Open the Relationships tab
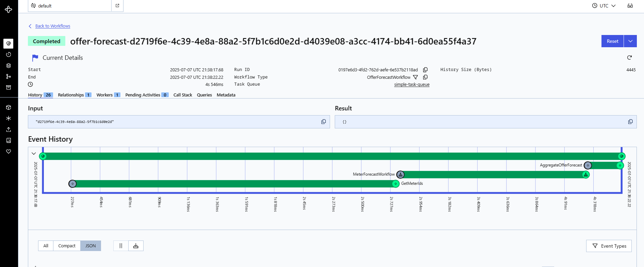The image size is (644, 267). (x=74, y=95)
